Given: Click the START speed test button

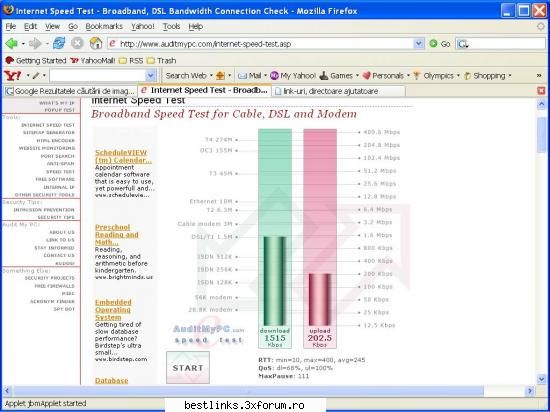Looking at the screenshot, I should 188,367.
